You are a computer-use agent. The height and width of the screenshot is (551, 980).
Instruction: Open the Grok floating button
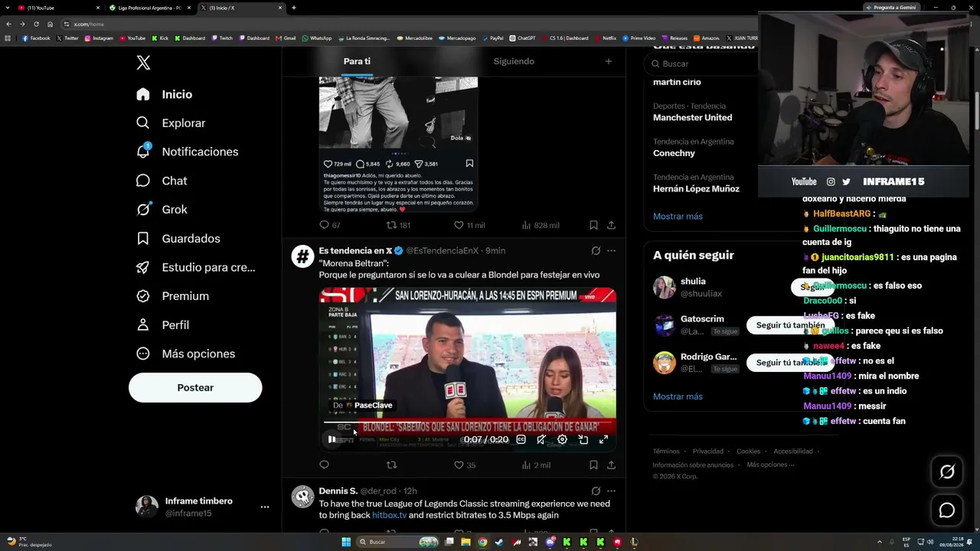(947, 472)
